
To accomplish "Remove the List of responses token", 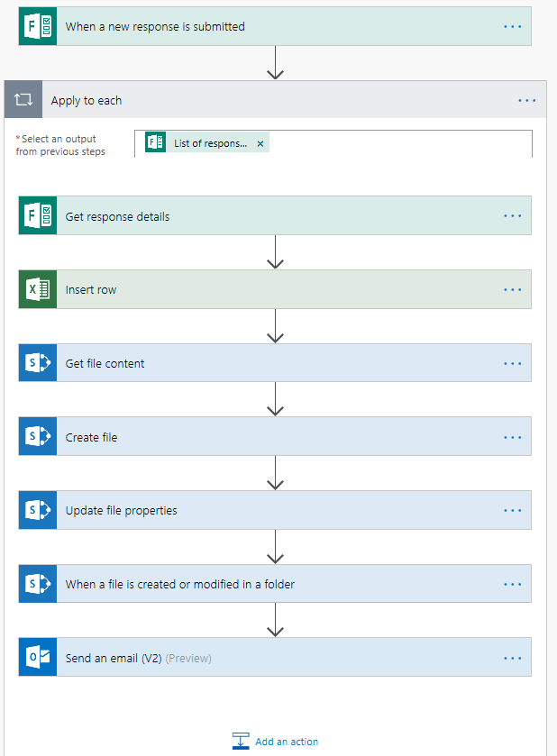I will pyautogui.click(x=260, y=143).
